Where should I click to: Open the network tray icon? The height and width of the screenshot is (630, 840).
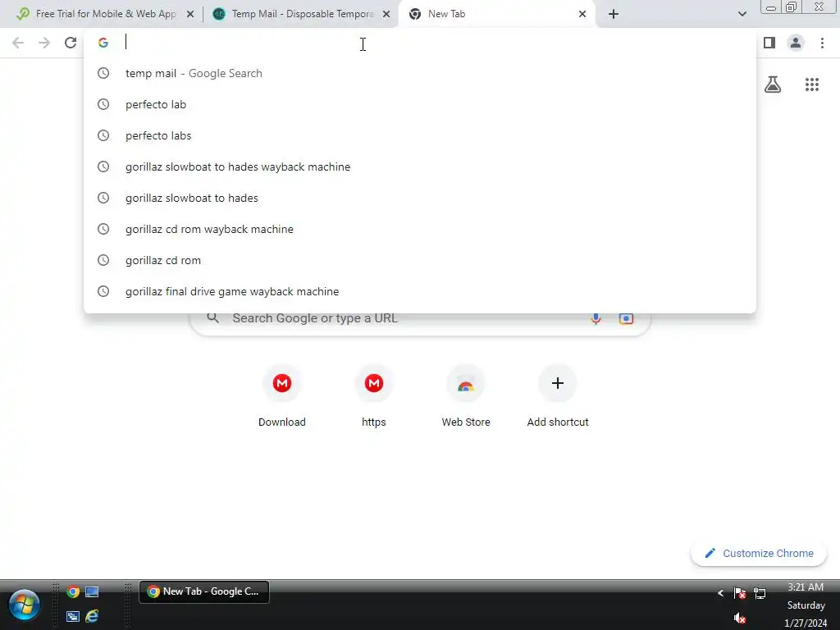point(760,593)
